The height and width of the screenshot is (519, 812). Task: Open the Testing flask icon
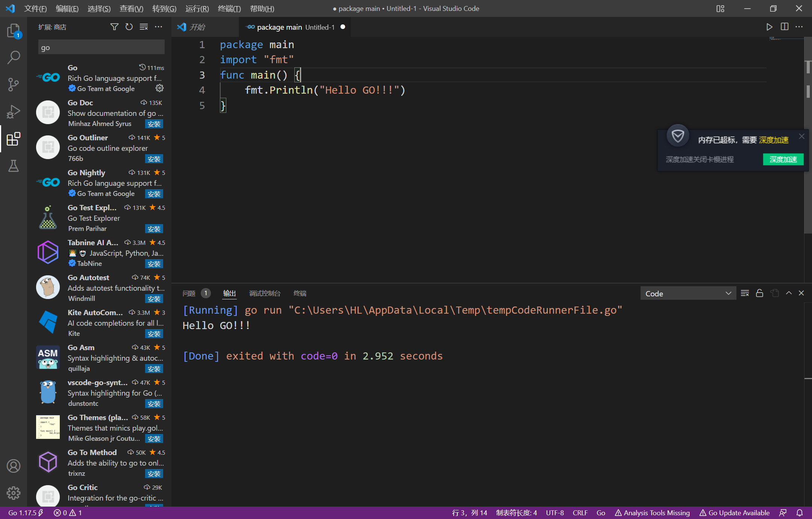point(14,166)
